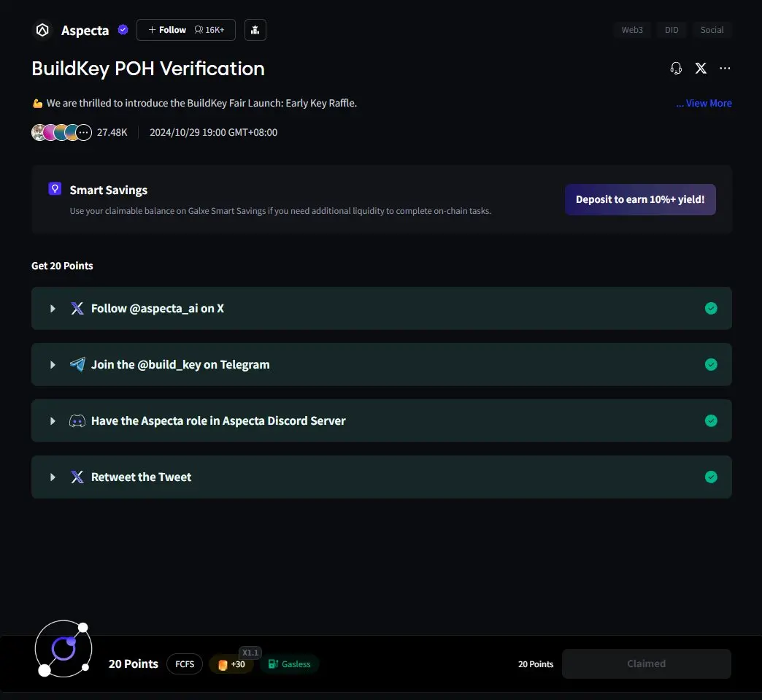762x700 pixels.
Task: Share the campaign on X from the header
Action: tap(700, 68)
